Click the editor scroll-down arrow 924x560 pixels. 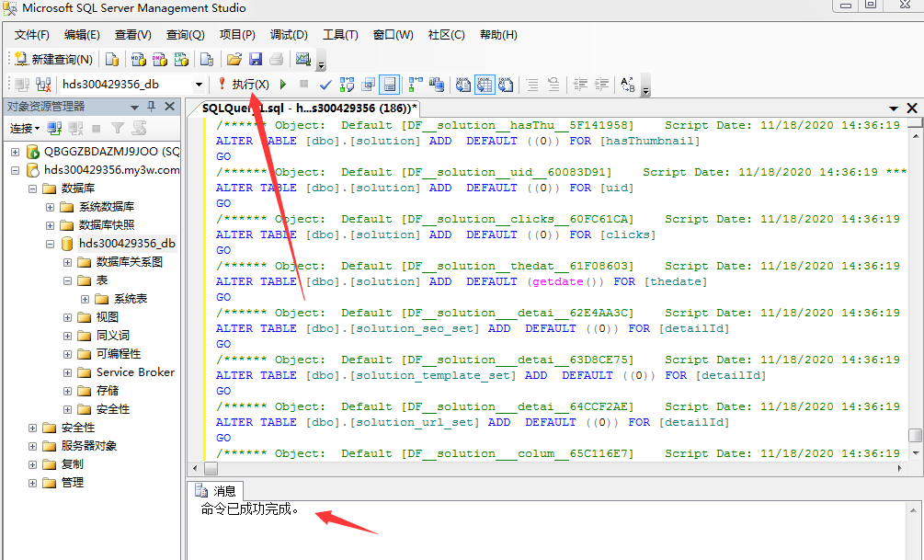click(915, 452)
